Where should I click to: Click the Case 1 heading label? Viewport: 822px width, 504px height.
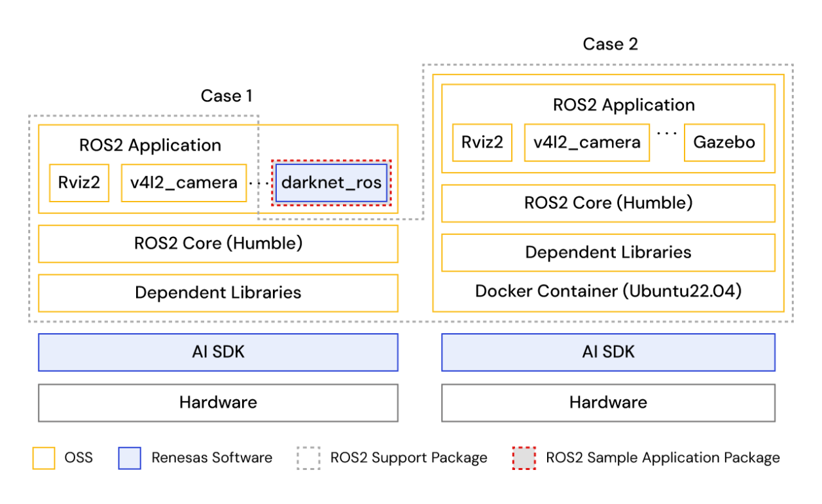coord(226,96)
